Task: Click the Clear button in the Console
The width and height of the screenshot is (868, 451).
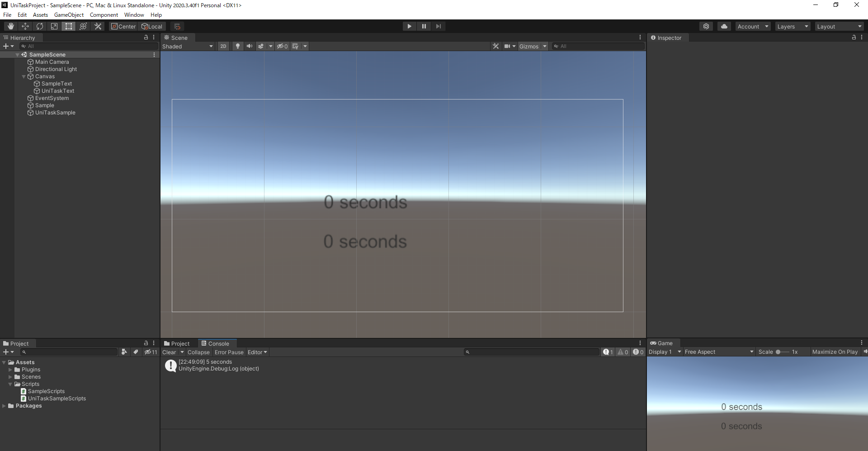Action: (x=170, y=352)
